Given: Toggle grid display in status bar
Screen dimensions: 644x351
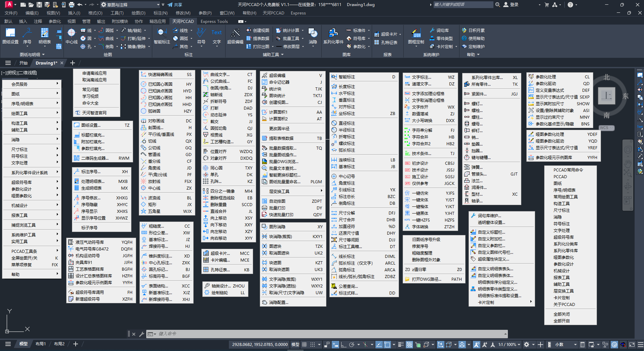Looking at the screenshot, I should [x=304, y=345].
